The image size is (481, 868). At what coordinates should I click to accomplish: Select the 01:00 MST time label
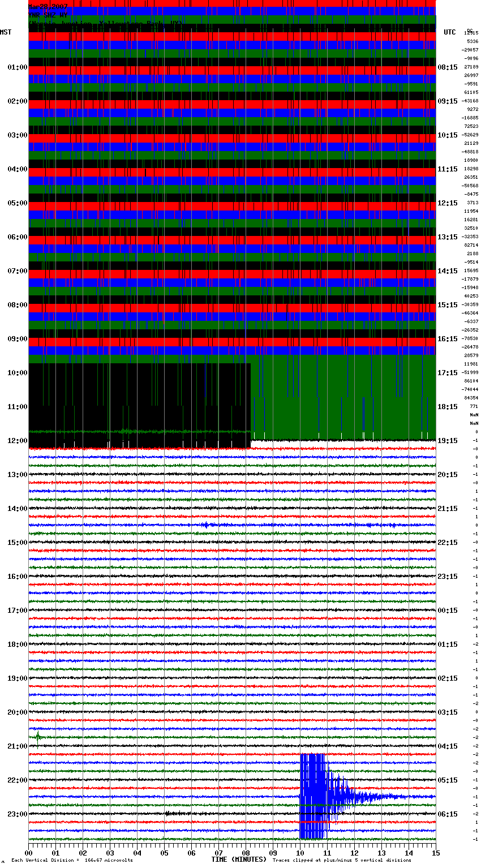[18, 67]
